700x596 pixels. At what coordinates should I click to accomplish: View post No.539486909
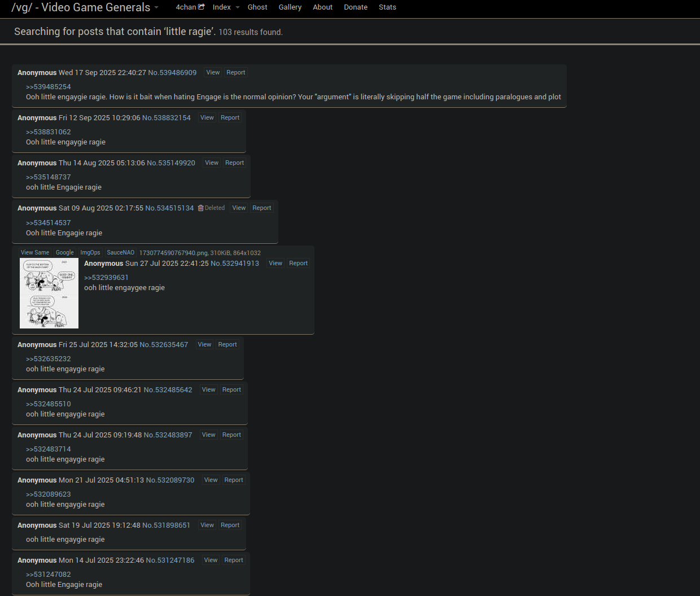pyautogui.click(x=213, y=72)
